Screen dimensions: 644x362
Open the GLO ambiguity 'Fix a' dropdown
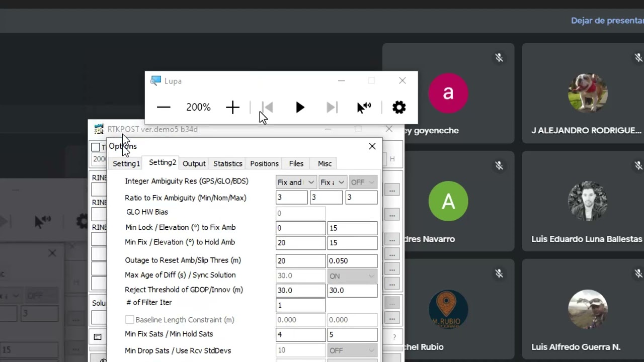click(x=333, y=182)
